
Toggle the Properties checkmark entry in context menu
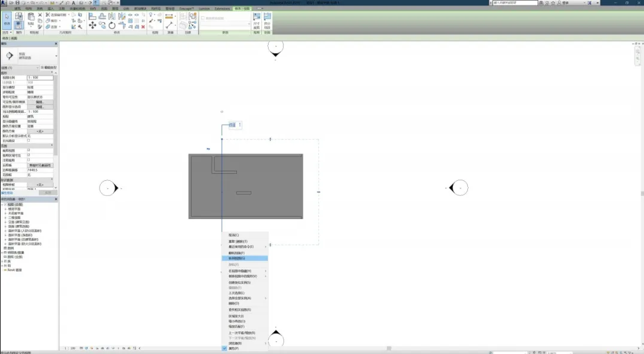[x=245, y=348]
